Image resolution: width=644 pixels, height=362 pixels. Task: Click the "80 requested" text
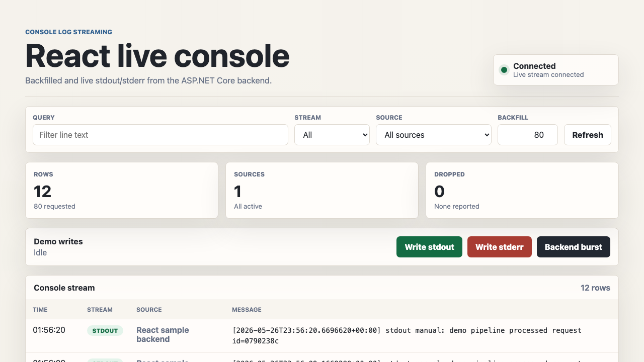[x=54, y=206]
